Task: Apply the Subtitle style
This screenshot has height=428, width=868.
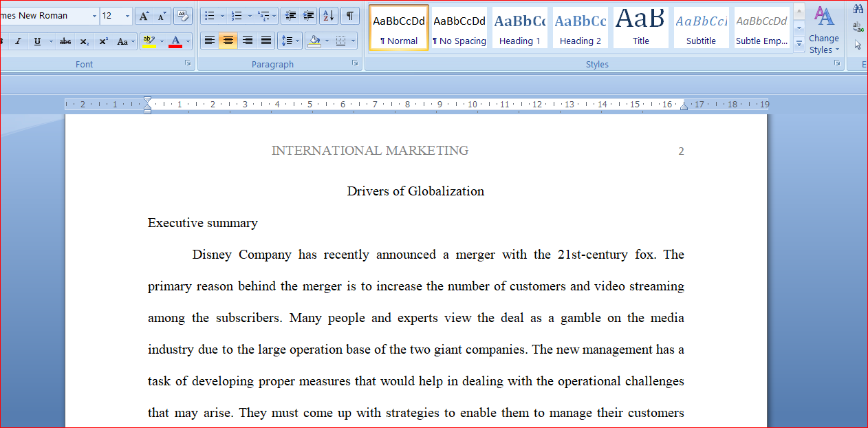Action: tap(701, 28)
